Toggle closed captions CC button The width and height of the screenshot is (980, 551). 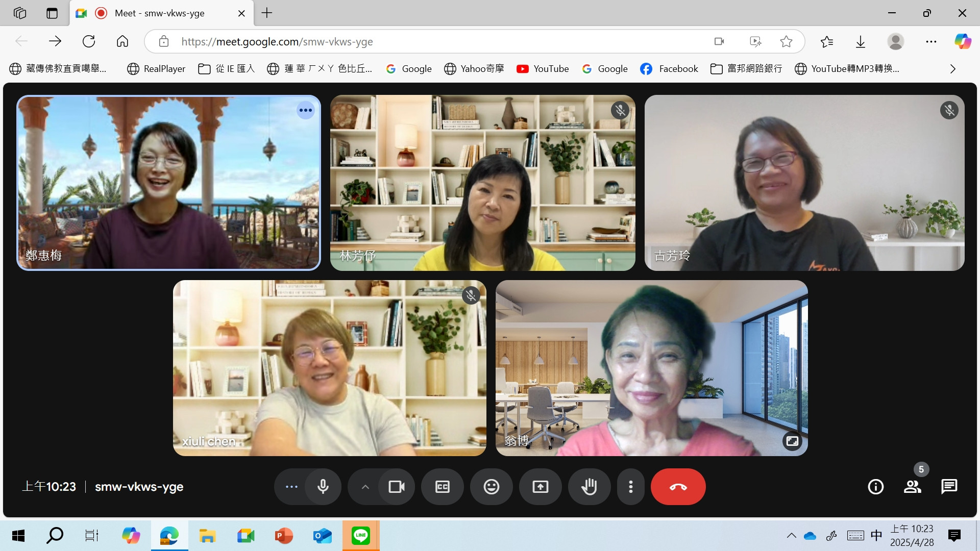(442, 487)
